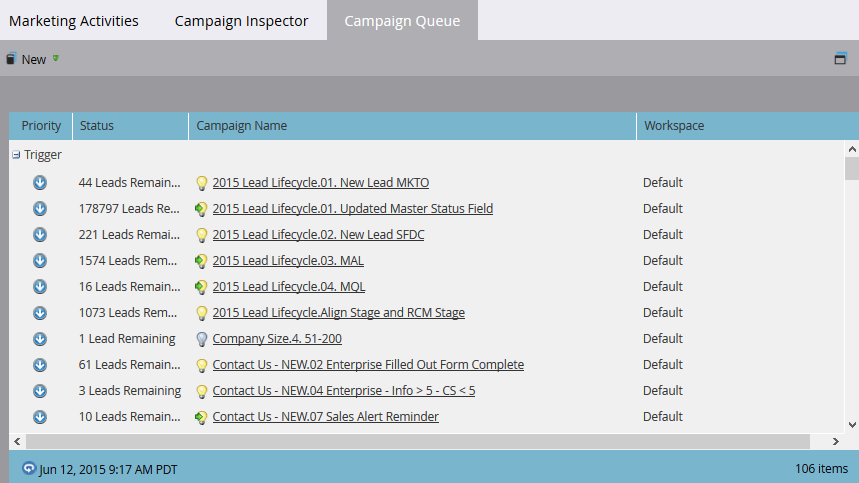
Task: Sort by the Campaign Name column header
Action: pos(413,126)
